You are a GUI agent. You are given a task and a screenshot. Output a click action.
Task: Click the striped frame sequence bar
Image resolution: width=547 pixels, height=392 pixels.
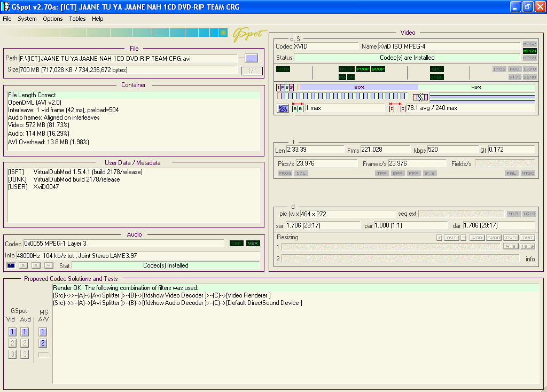(x=342, y=96)
